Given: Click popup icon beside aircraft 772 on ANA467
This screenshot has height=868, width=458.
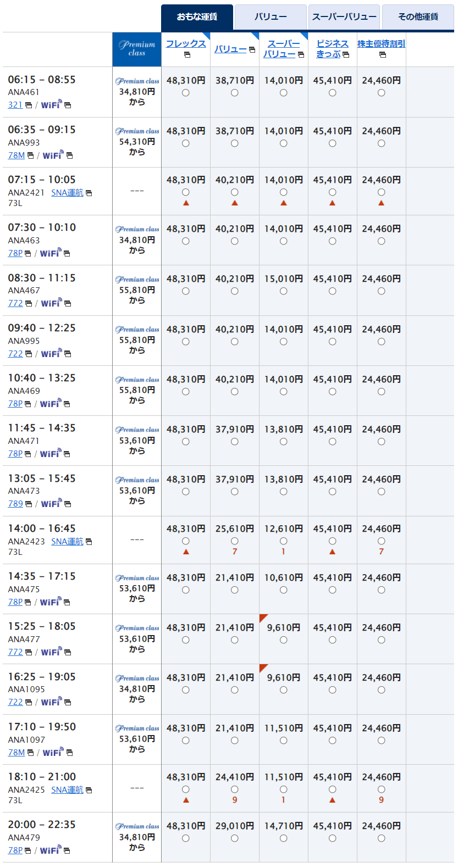Looking at the screenshot, I should coord(29,304).
